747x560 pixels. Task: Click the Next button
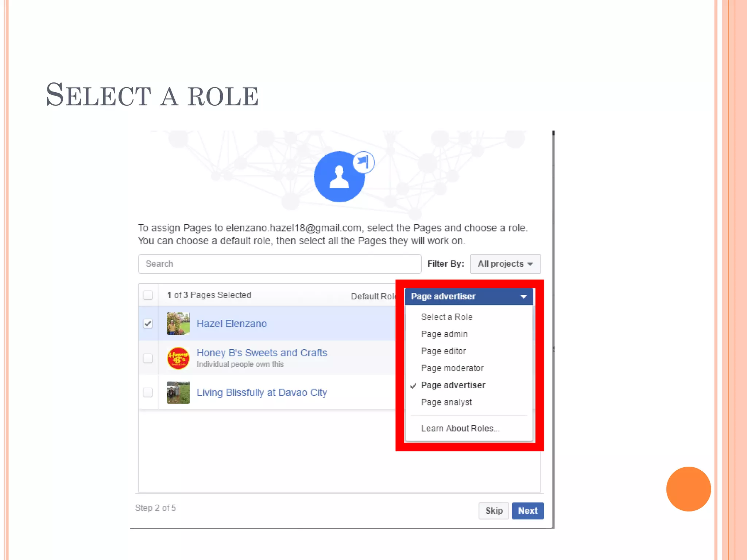528,511
